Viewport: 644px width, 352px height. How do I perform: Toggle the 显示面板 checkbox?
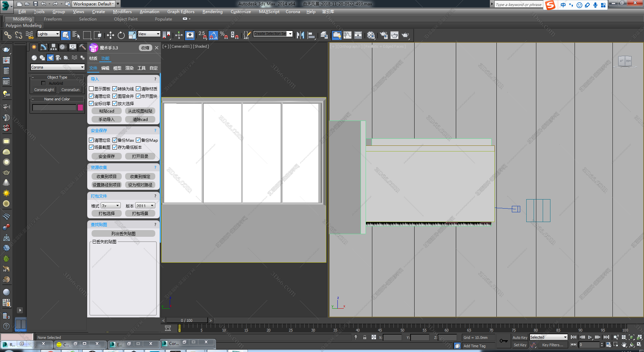tap(91, 89)
